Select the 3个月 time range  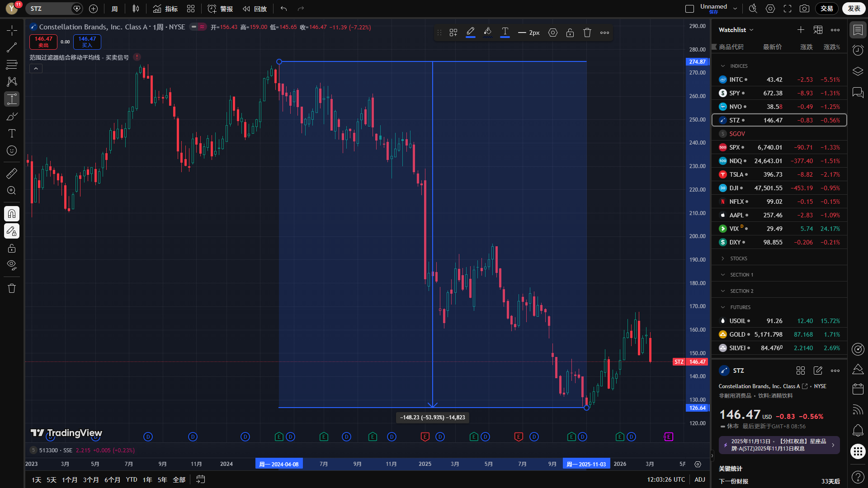[91, 479]
